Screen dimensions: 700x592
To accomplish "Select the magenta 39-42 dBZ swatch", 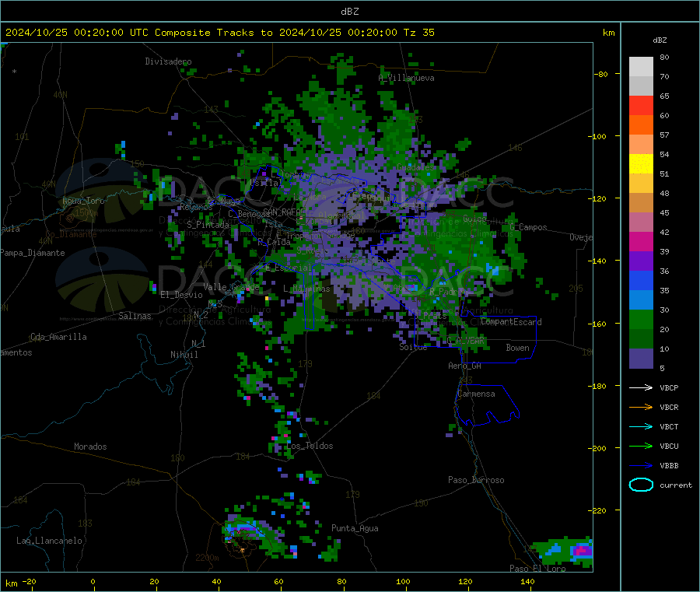I will (x=641, y=241).
